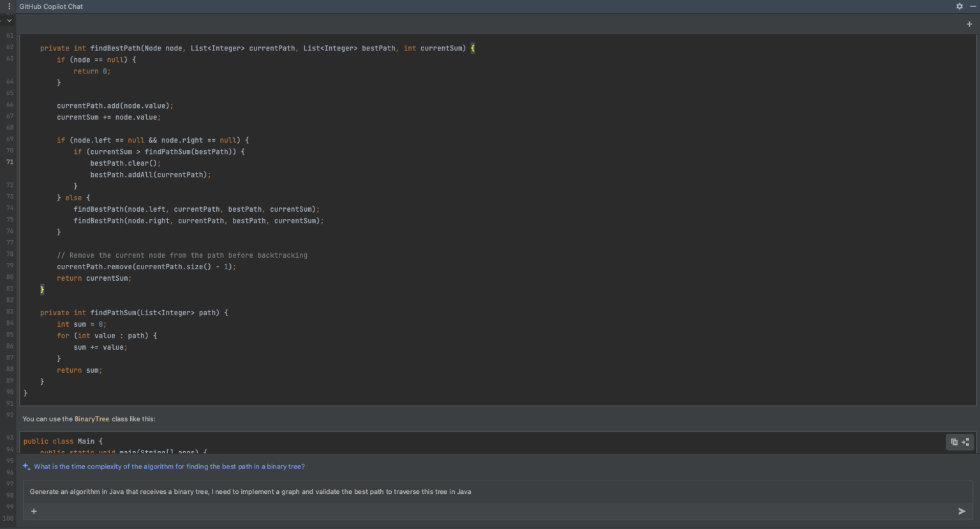This screenshot has width=980, height=529.
Task: Open the Copilot Chat three-dot options menu
Action: [x=9, y=6]
